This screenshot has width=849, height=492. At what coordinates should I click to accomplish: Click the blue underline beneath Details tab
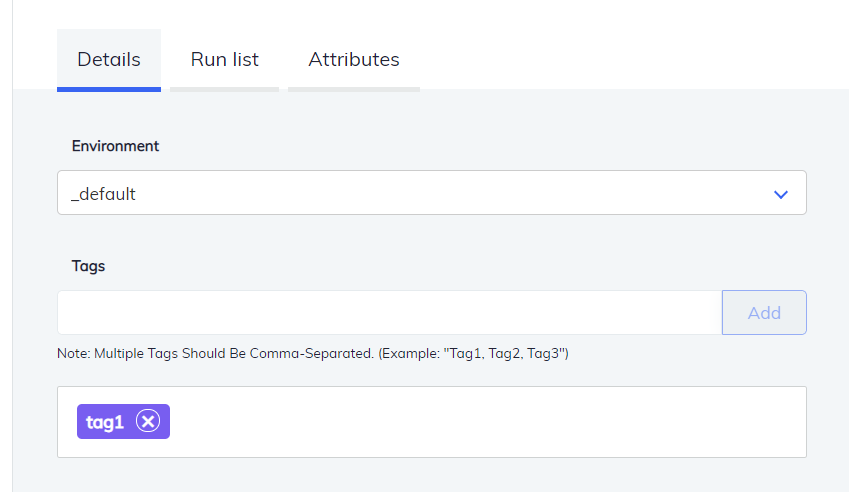pos(109,89)
